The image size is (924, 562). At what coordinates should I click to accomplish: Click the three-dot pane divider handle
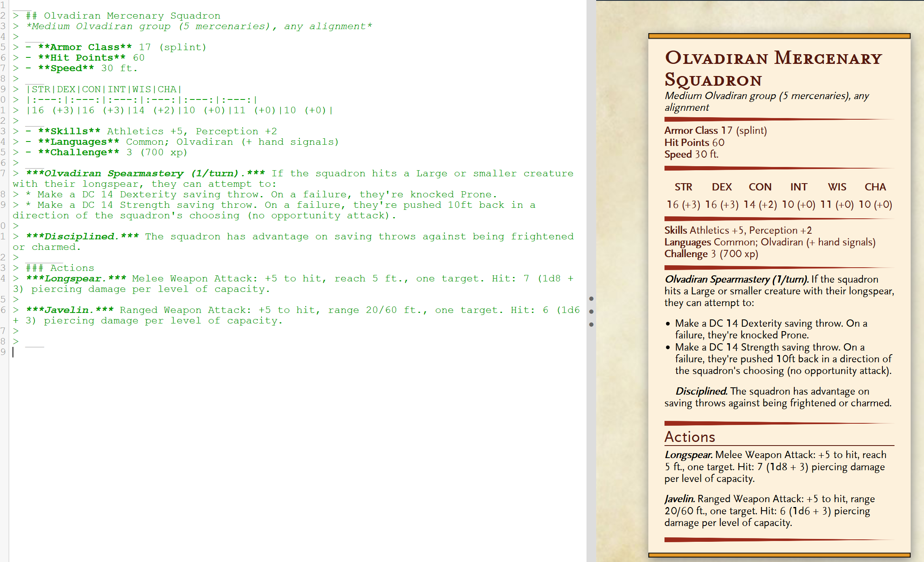[x=591, y=311]
